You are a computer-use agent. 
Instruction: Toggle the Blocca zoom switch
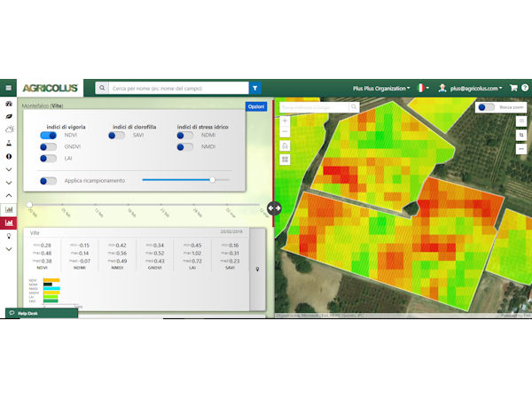[487, 107]
